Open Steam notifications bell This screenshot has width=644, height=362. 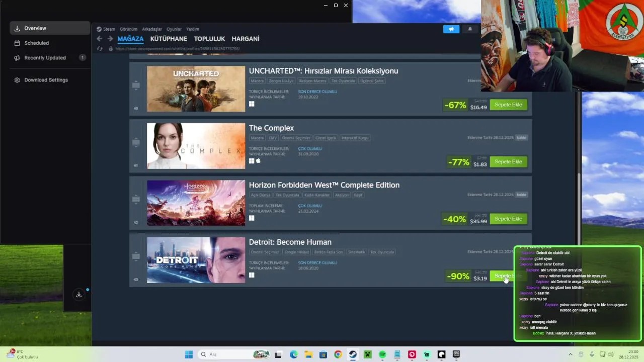tap(470, 29)
